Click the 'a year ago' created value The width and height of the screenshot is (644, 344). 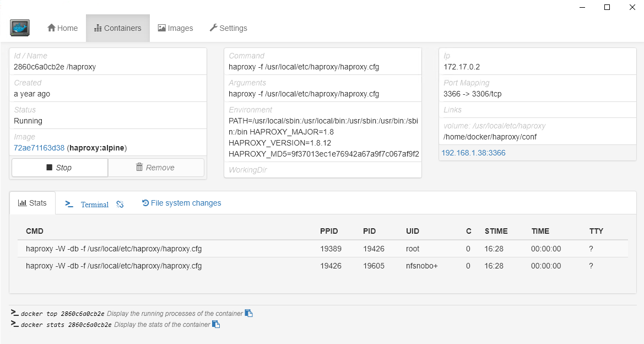click(32, 94)
